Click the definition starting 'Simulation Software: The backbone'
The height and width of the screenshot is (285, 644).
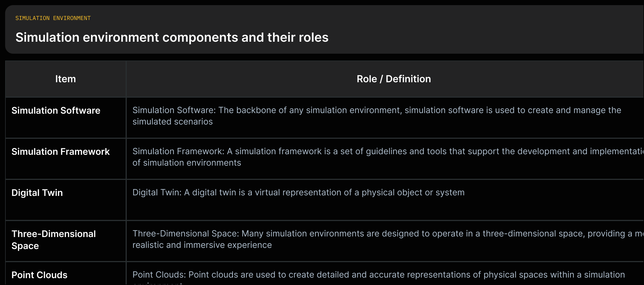click(x=377, y=116)
